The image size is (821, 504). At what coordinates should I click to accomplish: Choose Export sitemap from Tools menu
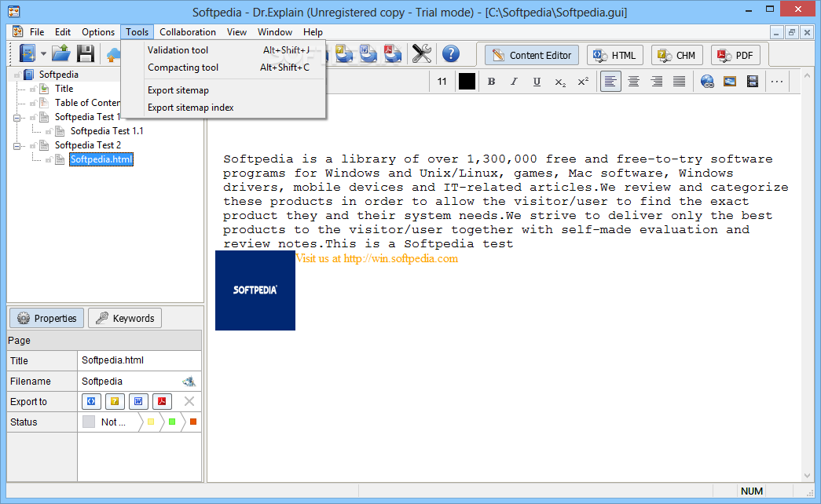point(223,90)
